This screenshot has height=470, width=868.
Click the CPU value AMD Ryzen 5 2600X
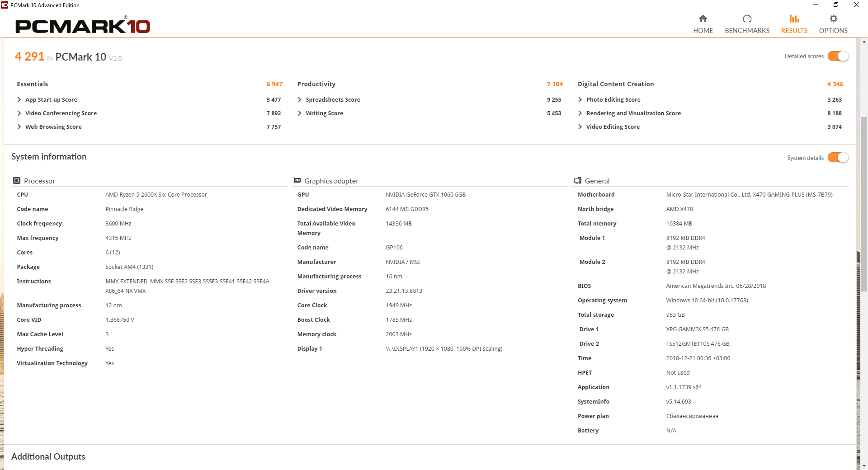click(156, 195)
